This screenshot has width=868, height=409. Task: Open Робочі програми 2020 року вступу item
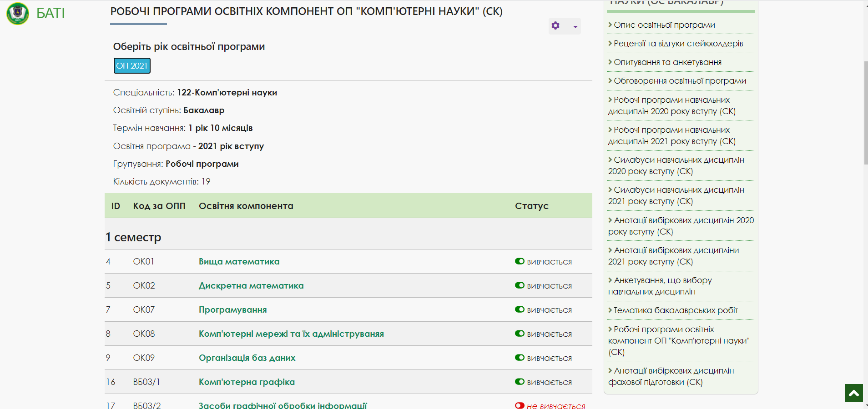click(672, 105)
